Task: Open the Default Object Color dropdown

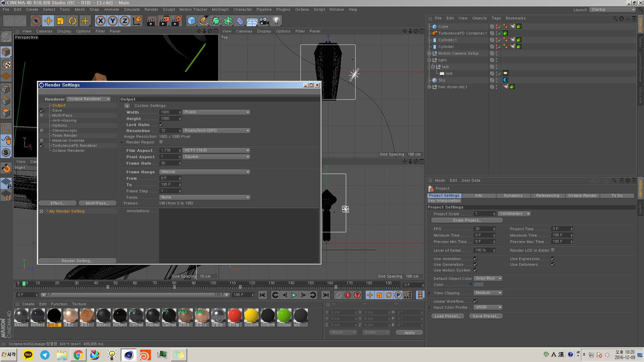Action: point(488,279)
